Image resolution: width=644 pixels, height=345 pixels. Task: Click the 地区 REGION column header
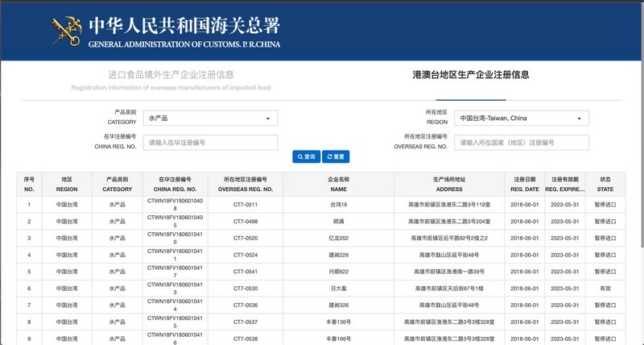point(67,185)
